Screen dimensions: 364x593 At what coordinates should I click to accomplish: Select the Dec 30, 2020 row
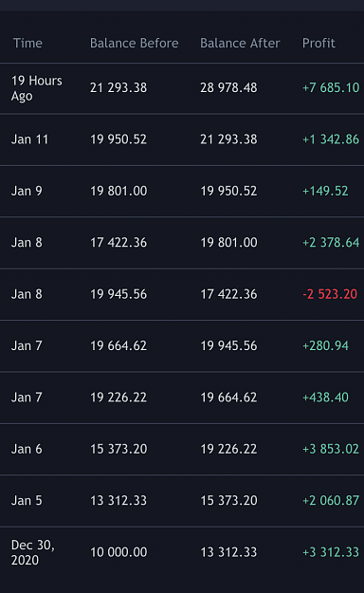(182, 552)
